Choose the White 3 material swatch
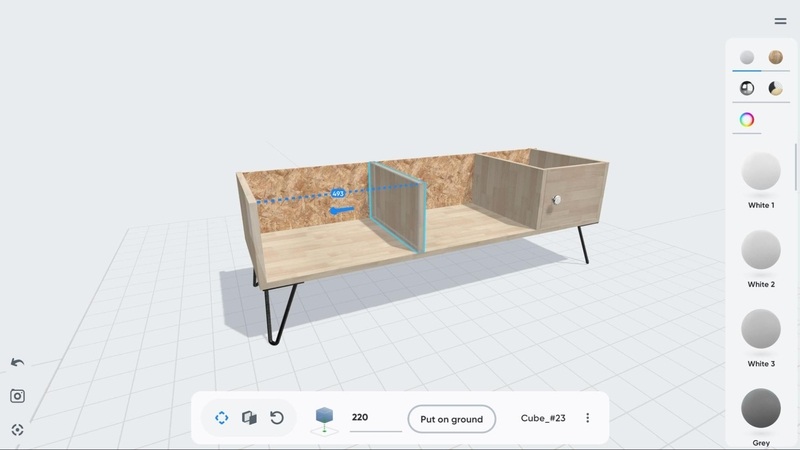This screenshot has width=800, height=450. 761,329
